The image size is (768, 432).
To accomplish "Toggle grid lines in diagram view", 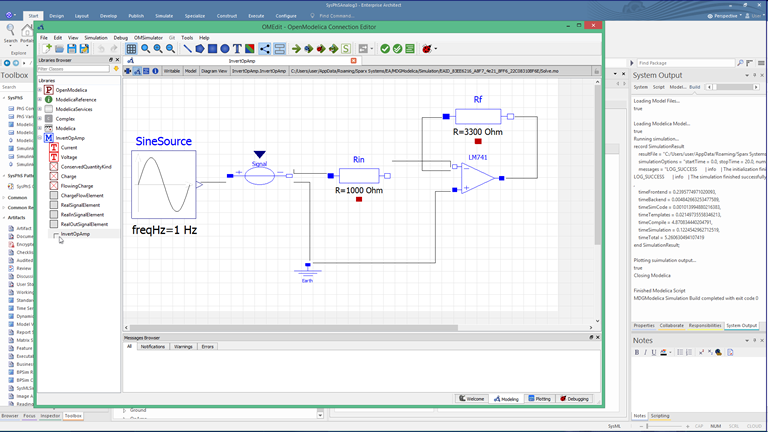I will pyautogui.click(x=131, y=48).
